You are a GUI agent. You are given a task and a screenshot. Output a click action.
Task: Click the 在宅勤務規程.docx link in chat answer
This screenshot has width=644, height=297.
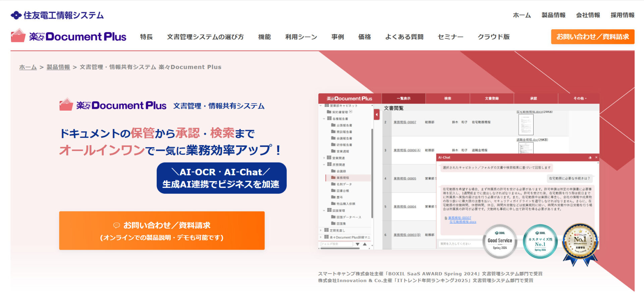click(463, 222)
